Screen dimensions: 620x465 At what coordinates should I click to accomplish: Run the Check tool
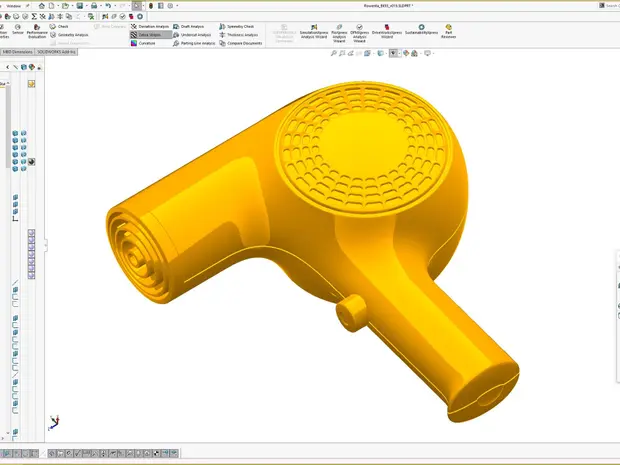click(59, 26)
